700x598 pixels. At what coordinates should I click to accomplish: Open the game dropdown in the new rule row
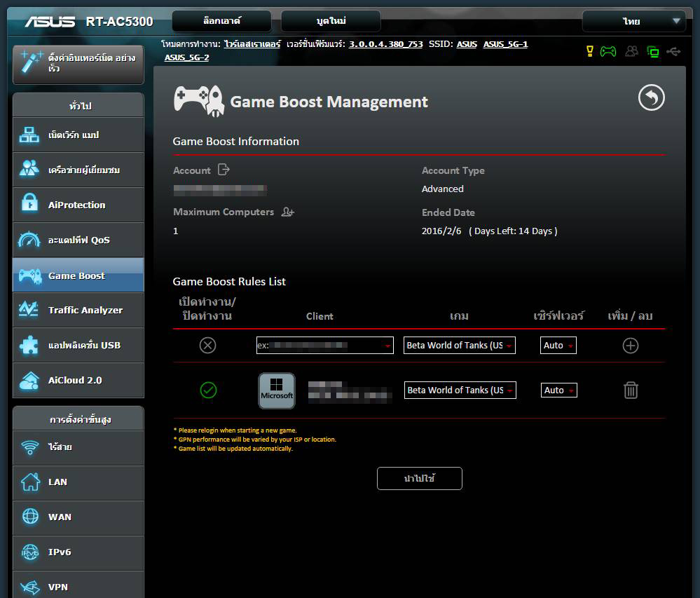point(460,345)
